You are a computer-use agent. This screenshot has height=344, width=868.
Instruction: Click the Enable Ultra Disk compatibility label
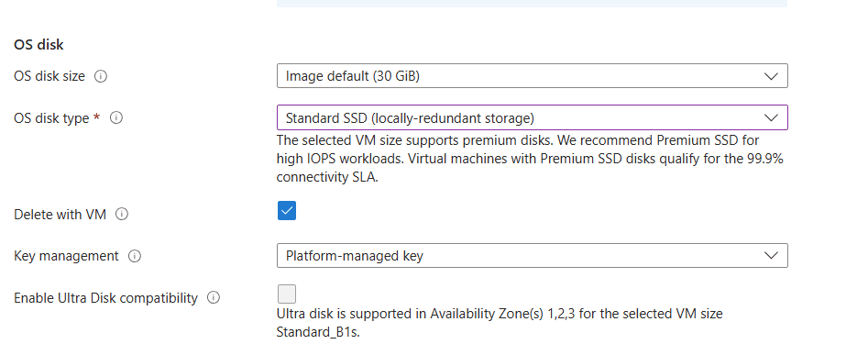105,298
